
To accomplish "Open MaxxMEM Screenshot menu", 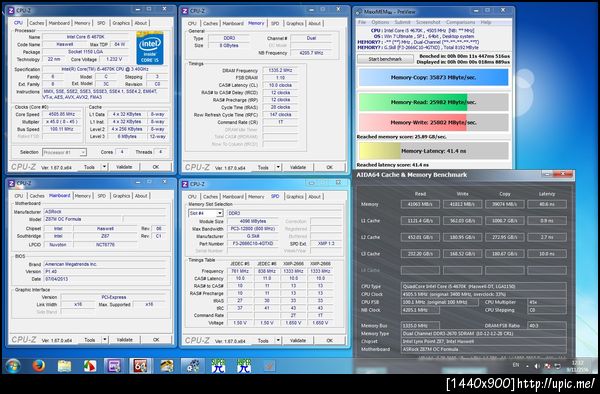I will click(x=428, y=22).
